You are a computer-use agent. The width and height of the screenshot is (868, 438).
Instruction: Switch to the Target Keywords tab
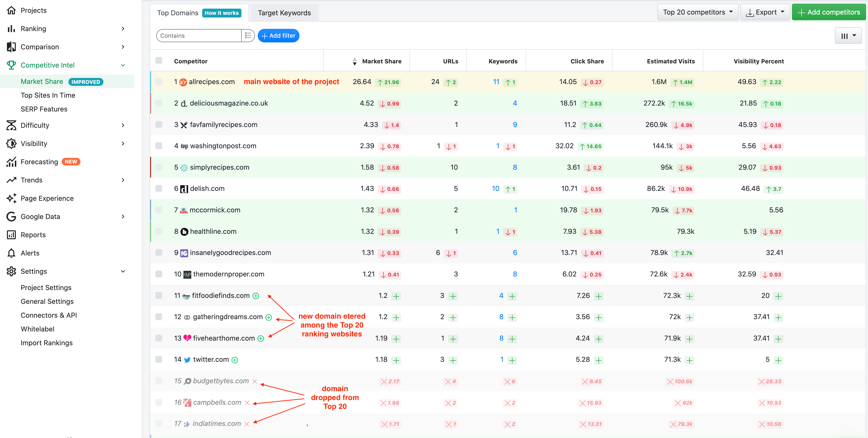[284, 13]
